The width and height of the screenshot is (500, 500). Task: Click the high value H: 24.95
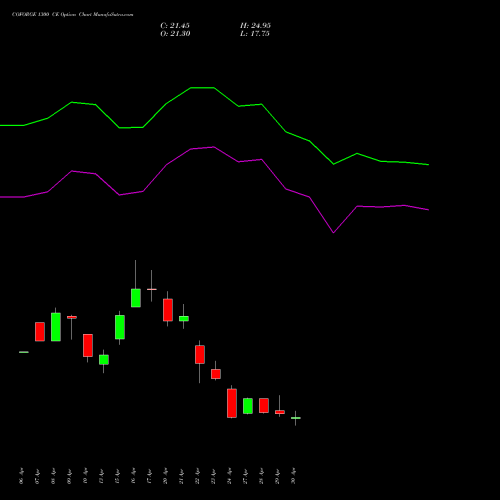255,26
